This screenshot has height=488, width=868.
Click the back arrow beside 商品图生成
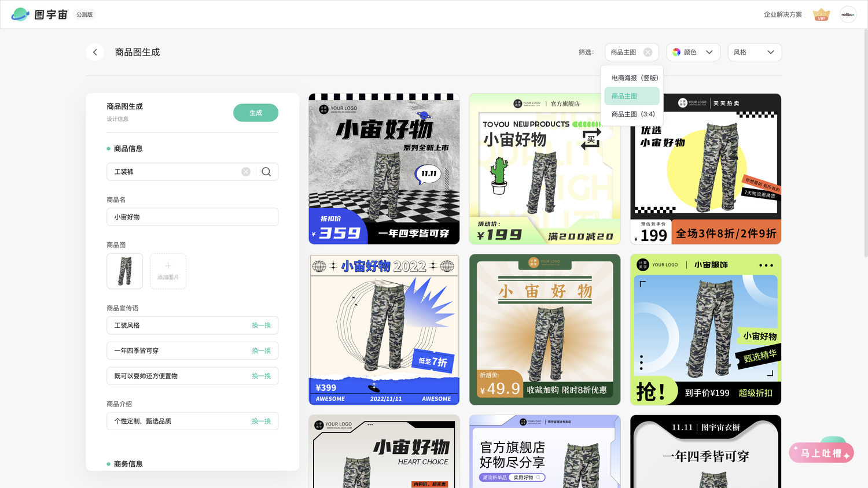point(95,52)
